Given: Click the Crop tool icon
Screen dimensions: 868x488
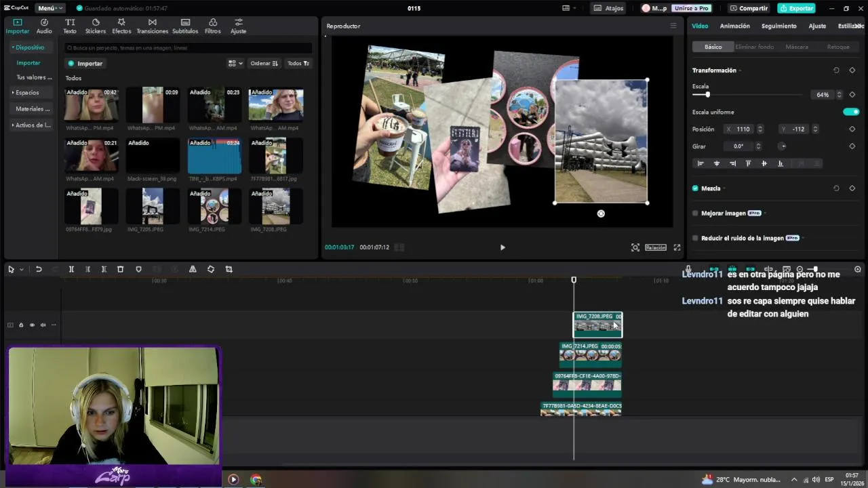Looking at the screenshot, I should [229, 269].
